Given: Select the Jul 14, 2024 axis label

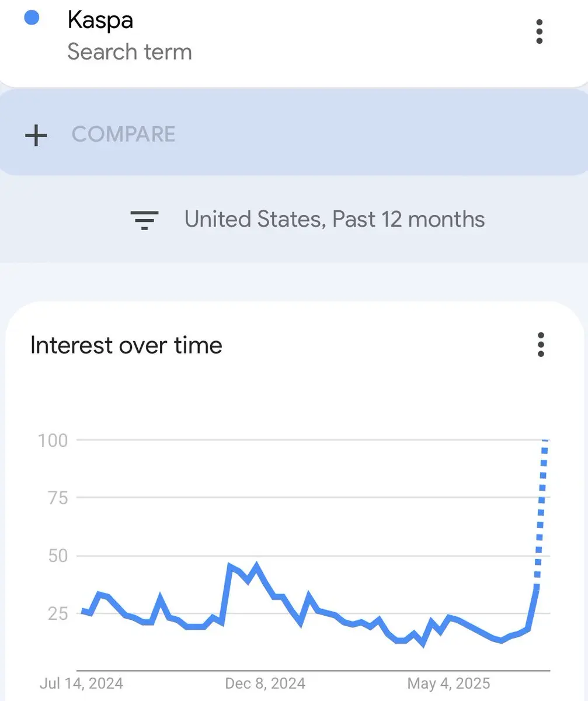Looking at the screenshot, I should pos(82,683).
